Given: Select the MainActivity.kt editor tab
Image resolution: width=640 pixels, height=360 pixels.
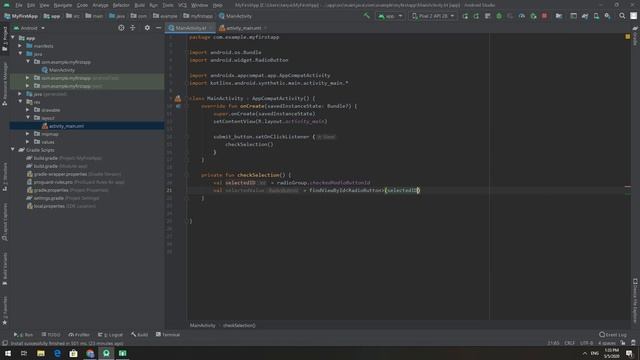Looking at the screenshot, I should pyautogui.click(x=190, y=28).
